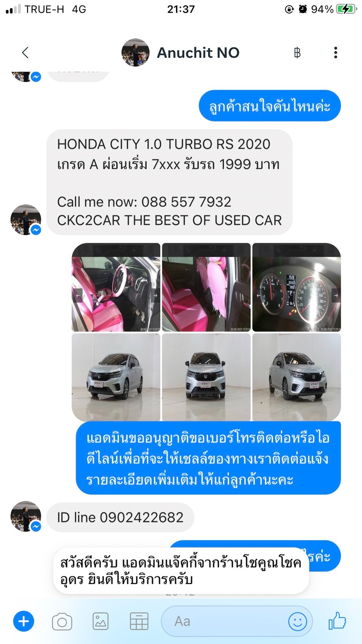
Task: Tap the Anuchit NO contact name
Action: [x=198, y=53]
